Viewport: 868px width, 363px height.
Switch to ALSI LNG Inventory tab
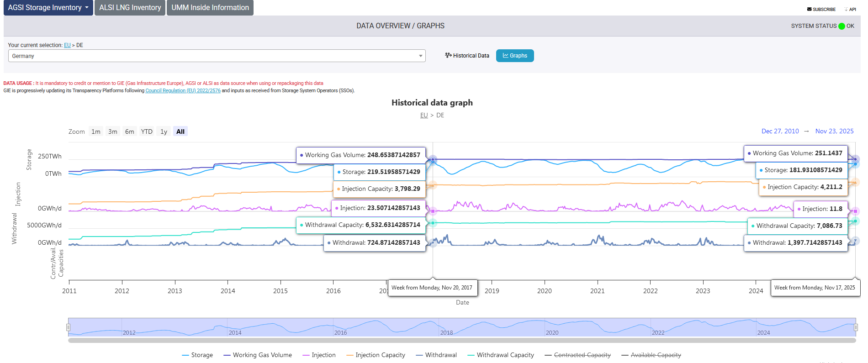130,8
